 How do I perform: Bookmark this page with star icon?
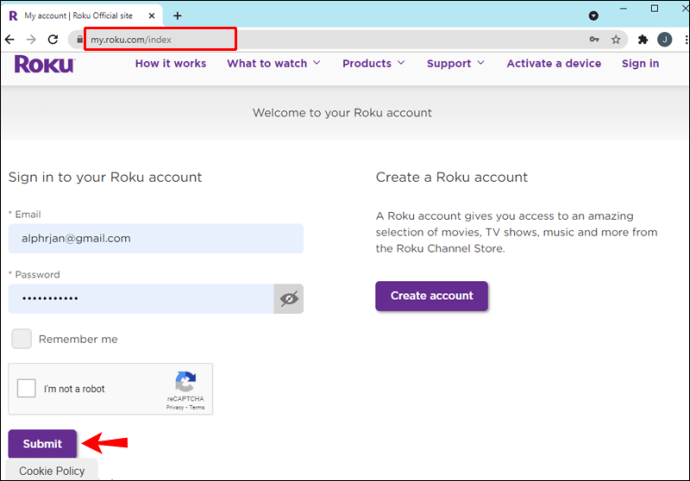617,40
